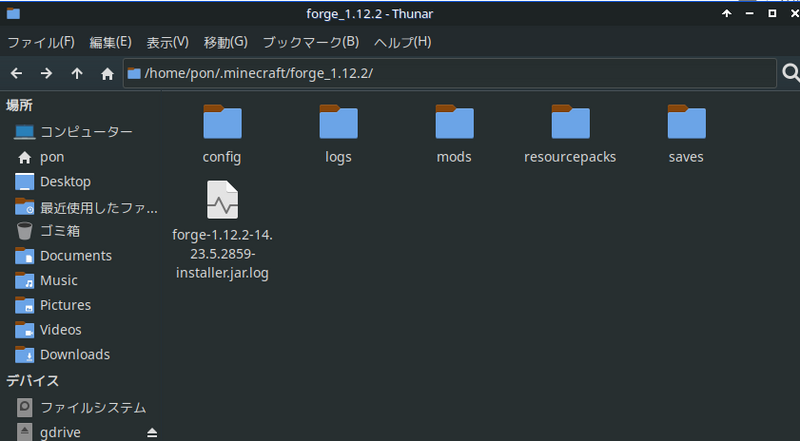
Task: Click the Downloads folder sidebar icon
Action: (x=24, y=354)
